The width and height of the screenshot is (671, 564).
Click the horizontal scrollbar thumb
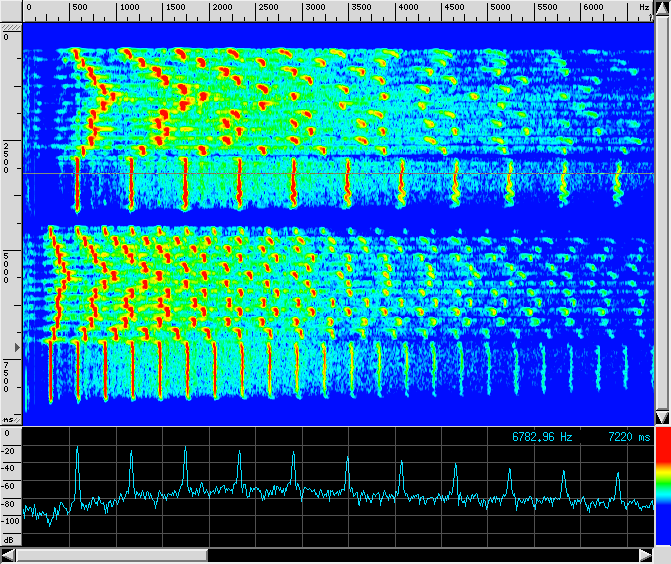coord(112,555)
